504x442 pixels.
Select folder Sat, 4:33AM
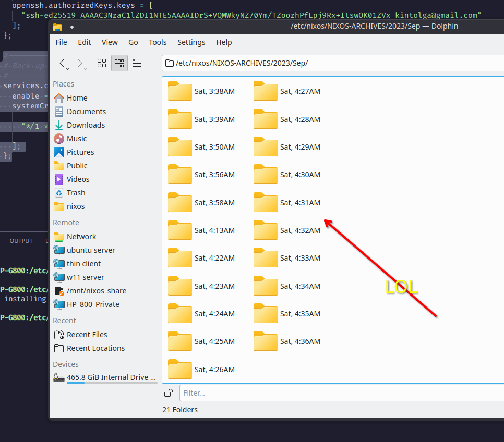287,258
